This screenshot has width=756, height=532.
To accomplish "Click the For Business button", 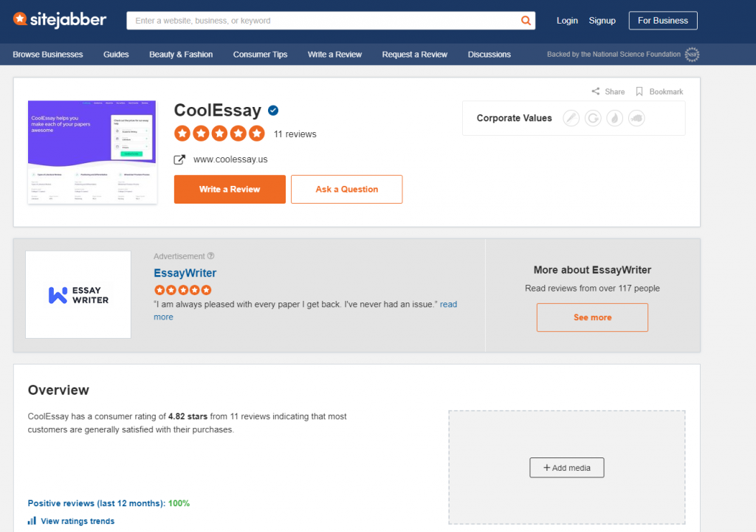I will [663, 20].
